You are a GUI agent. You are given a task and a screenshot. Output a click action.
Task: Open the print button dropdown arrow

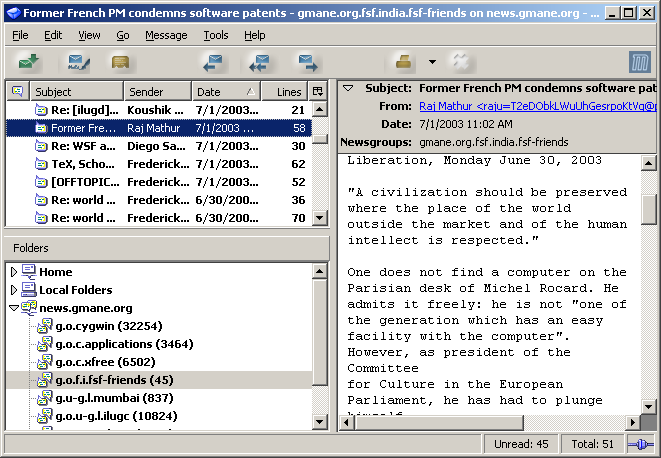tap(432, 63)
